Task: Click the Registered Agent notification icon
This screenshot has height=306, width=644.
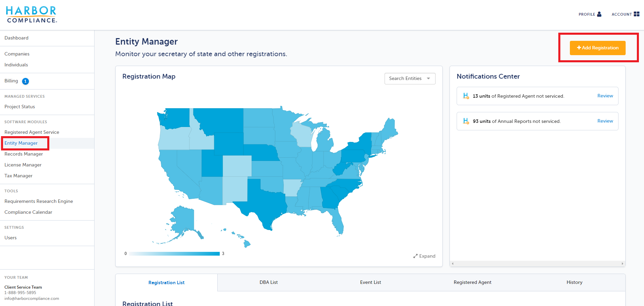Action: [x=466, y=96]
